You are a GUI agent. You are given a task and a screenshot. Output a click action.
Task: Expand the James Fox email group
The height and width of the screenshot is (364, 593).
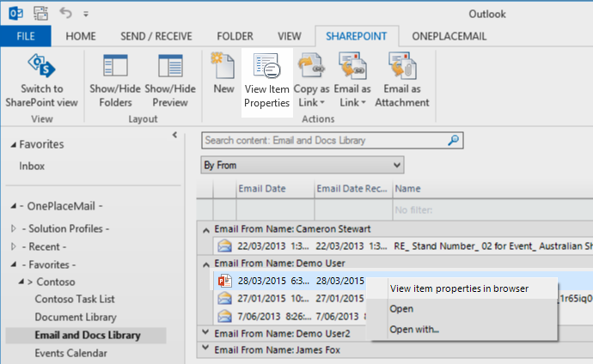pos(205,349)
